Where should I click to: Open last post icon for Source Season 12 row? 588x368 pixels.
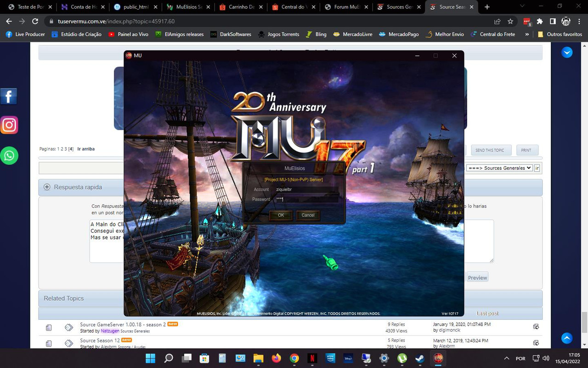point(536,343)
